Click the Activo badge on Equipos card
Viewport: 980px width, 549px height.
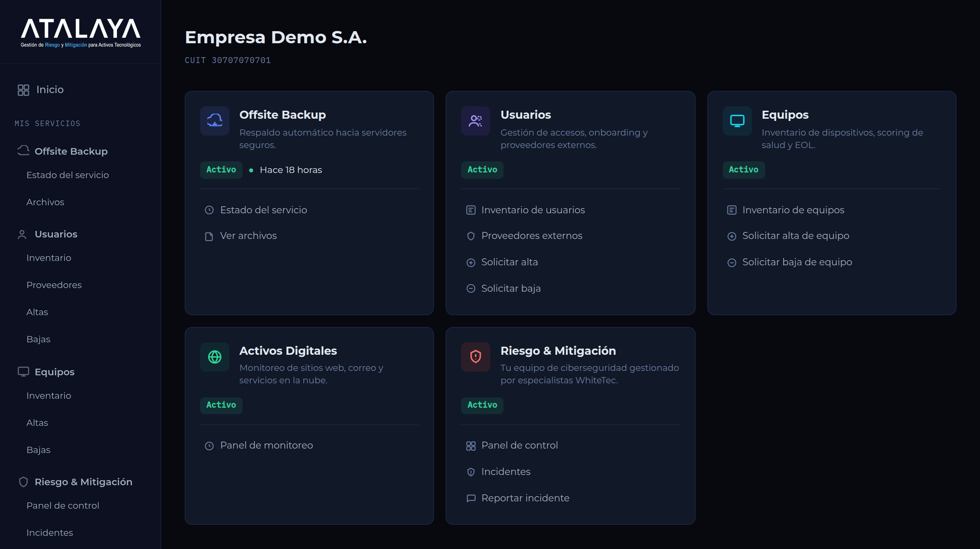pos(743,170)
